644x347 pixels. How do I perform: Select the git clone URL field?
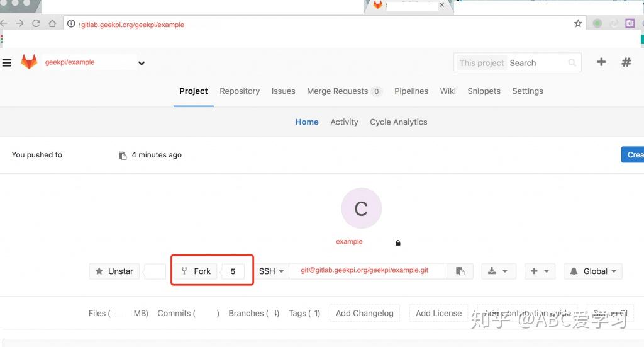(367, 271)
